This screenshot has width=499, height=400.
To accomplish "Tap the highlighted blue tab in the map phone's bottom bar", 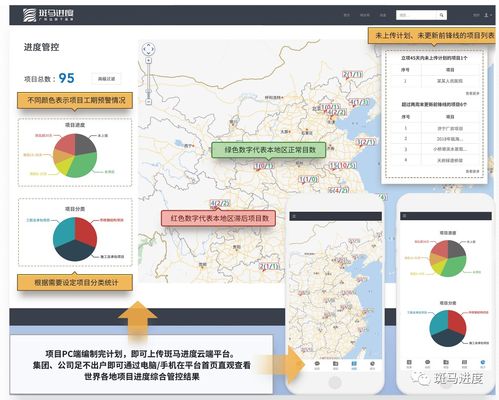I will (x=354, y=365).
